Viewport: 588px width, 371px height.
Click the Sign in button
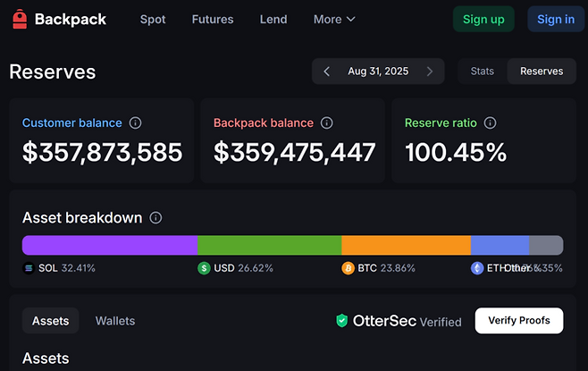[x=555, y=19]
